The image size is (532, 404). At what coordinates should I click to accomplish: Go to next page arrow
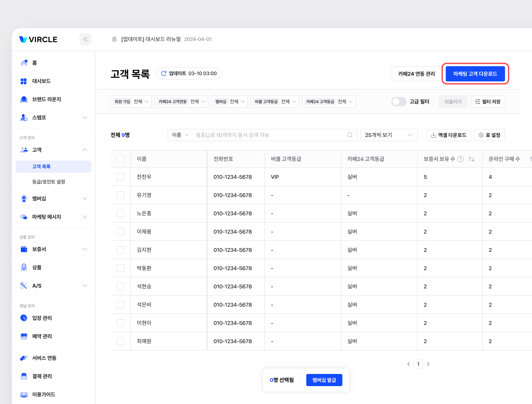(428, 364)
